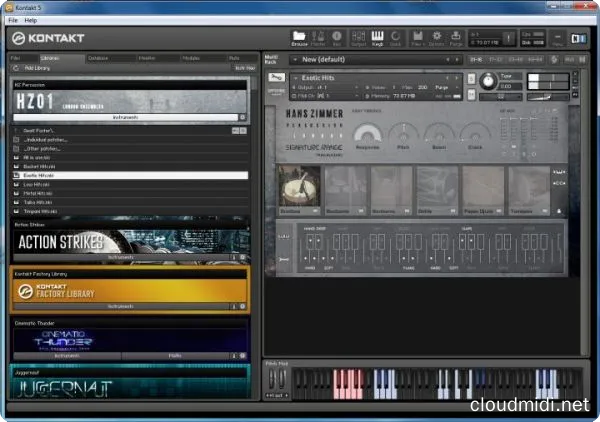Open the HZ01 library settings gear icon
This screenshot has height=422, width=600.
pos(241,118)
